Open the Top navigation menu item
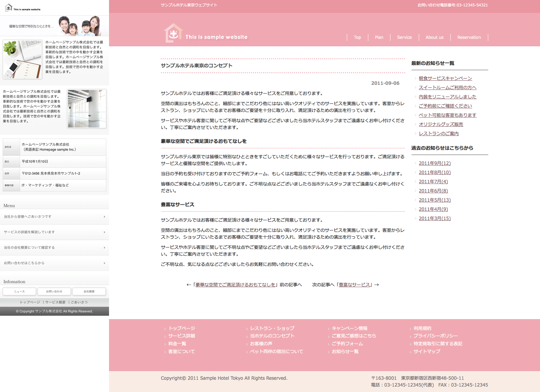This screenshot has width=540, height=392. tap(357, 37)
